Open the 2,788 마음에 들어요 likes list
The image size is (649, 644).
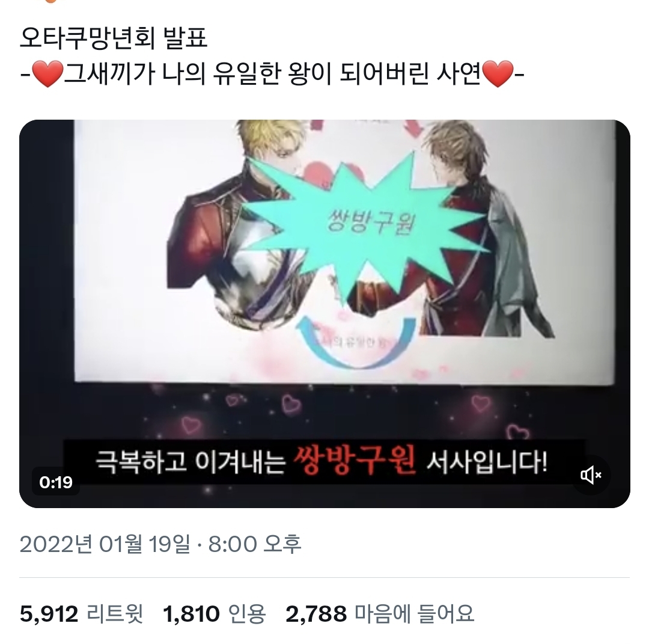(380, 614)
